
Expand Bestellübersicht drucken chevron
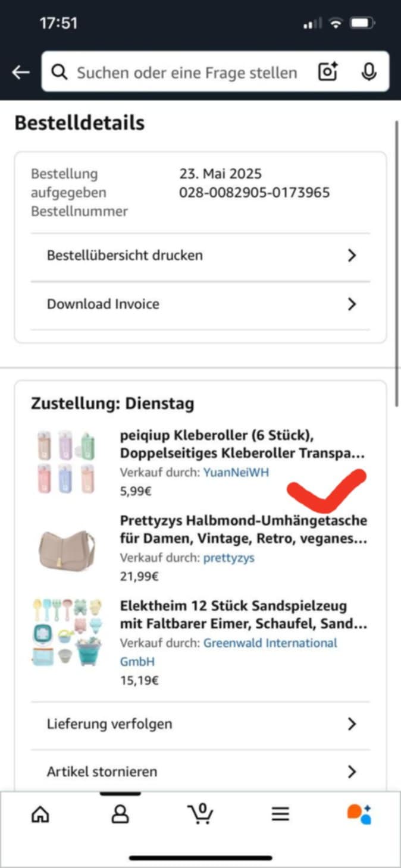click(x=352, y=256)
